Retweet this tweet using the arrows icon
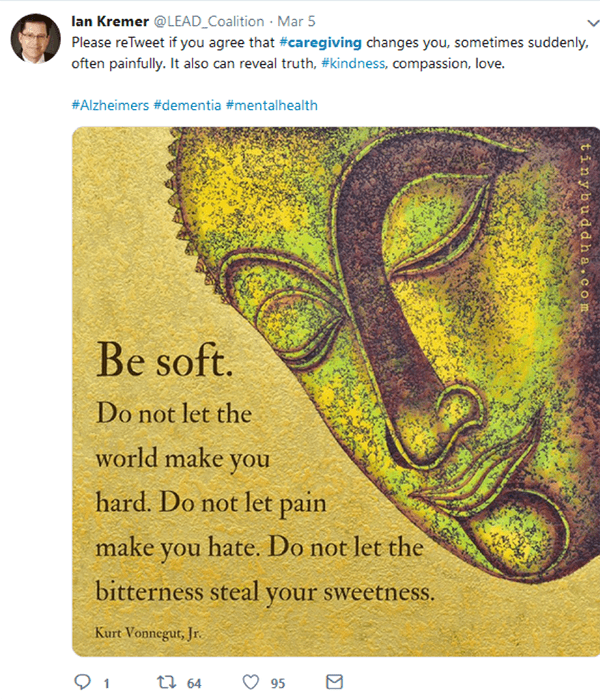 point(166,682)
